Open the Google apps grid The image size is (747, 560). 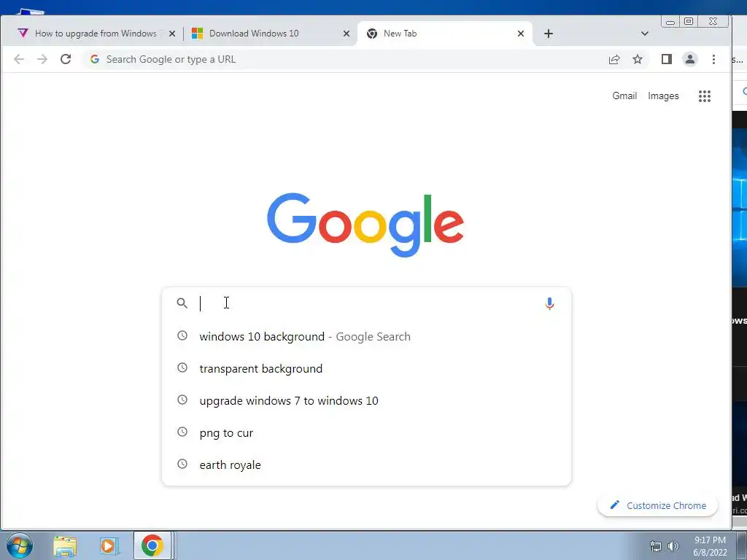(x=705, y=96)
